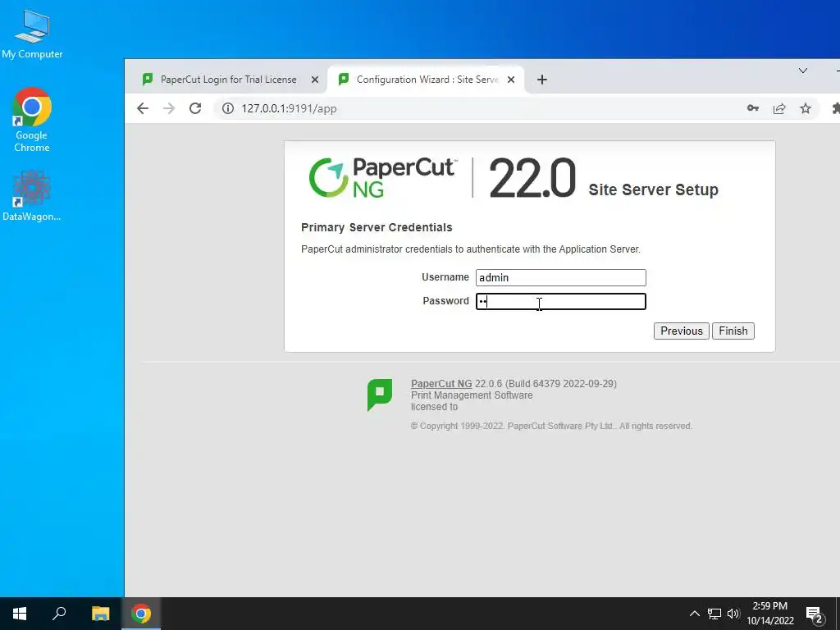Open the volume tray icon
840x630 pixels.
[733, 614]
